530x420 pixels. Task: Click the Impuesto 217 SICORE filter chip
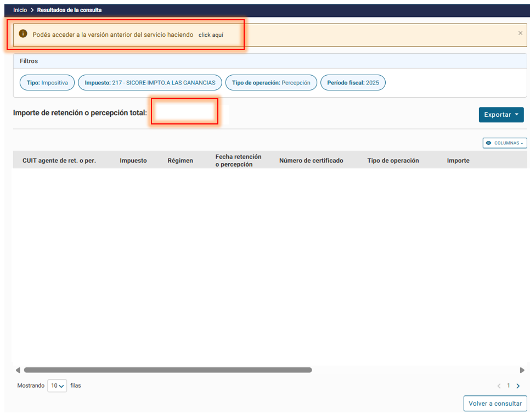(x=150, y=83)
